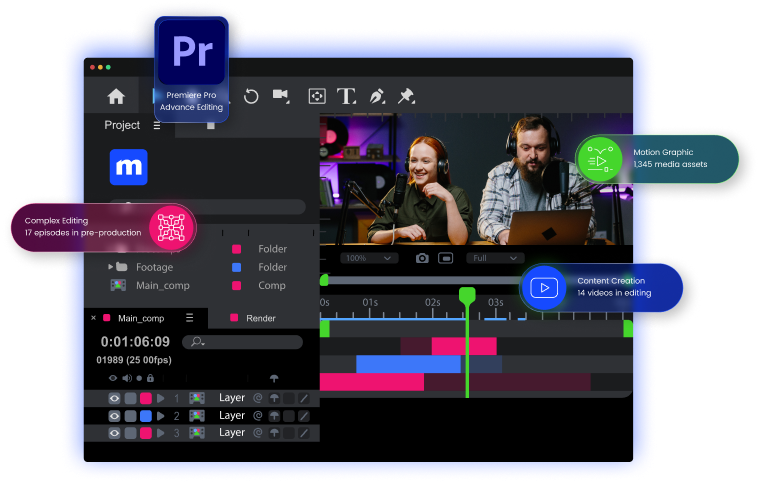Screen dimensions: 759x482
Task: Click the Premiere Pro app icon
Action: pos(192,52)
